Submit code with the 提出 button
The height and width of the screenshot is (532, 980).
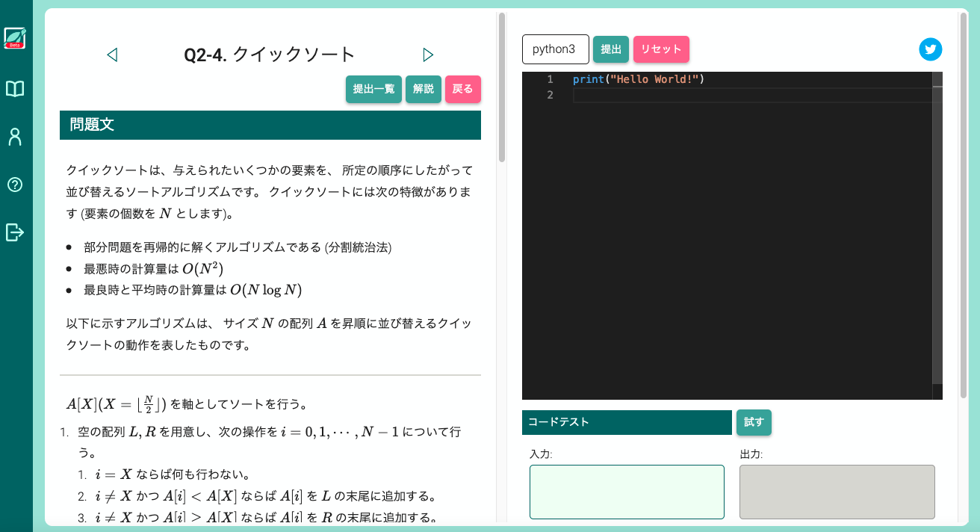(611, 49)
